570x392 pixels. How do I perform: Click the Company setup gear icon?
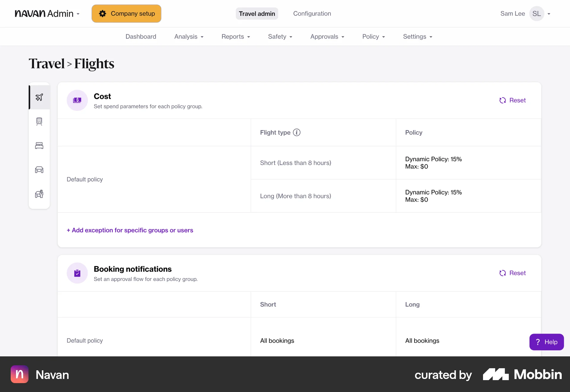pos(102,13)
